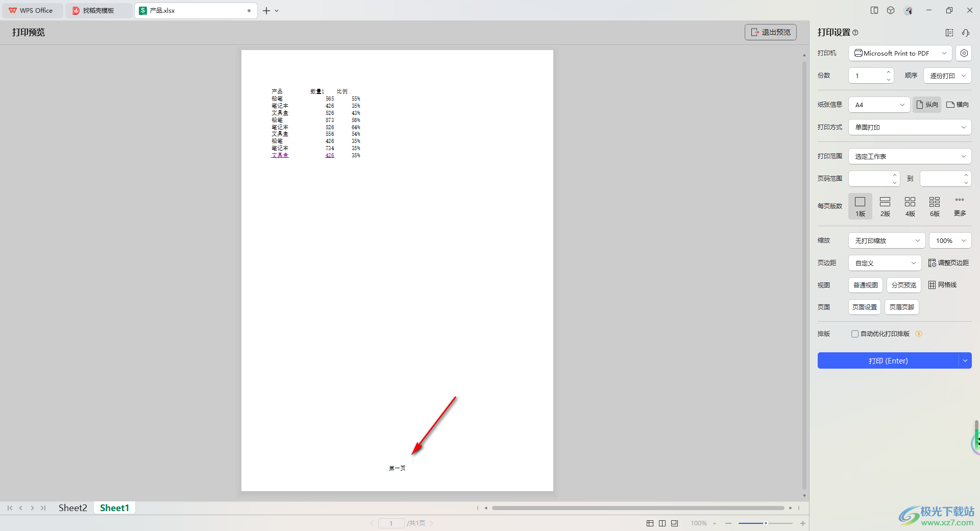Image resolution: width=980 pixels, height=531 pixels.
Task: Toggle the print settings panel layout icon
Action: coord(949,33)
